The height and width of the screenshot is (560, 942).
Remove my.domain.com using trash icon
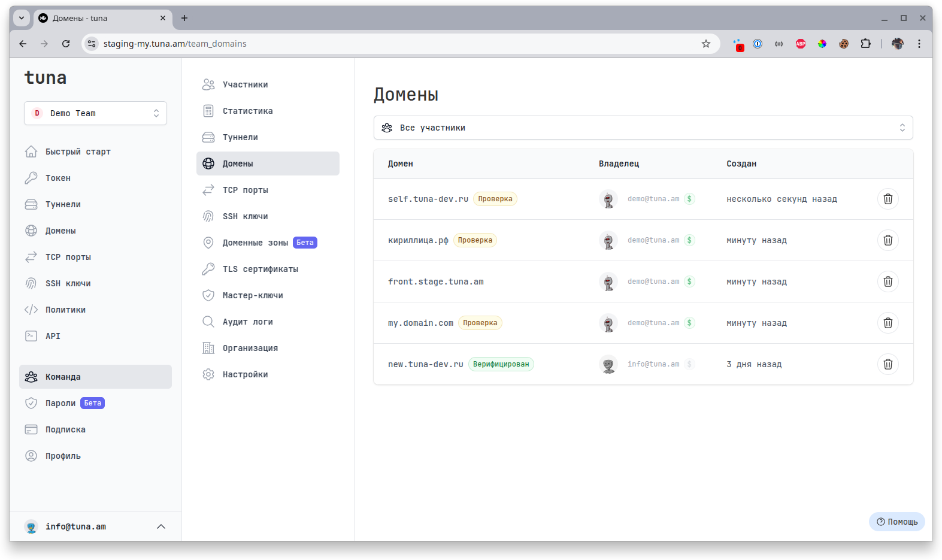click(888, 323)
